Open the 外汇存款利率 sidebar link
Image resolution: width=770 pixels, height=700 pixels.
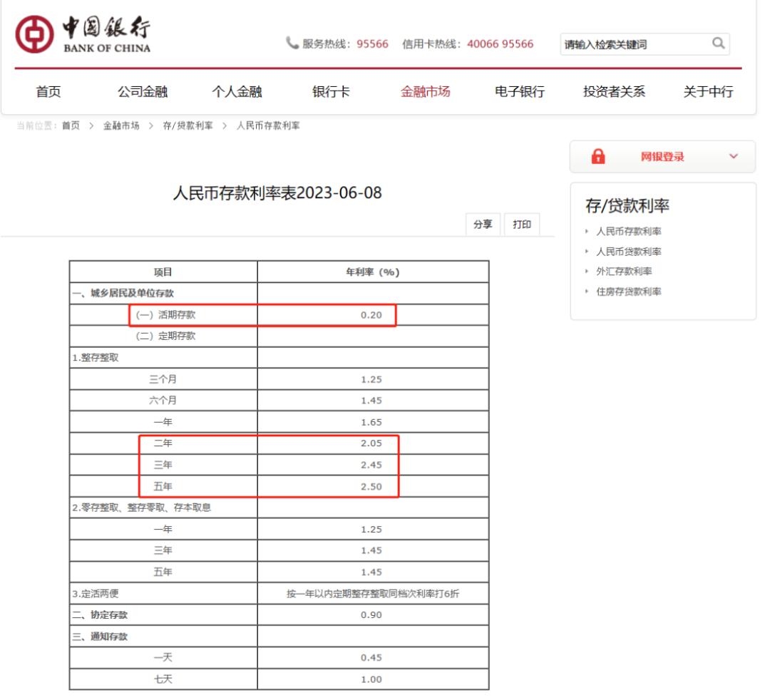coord(624,271)
